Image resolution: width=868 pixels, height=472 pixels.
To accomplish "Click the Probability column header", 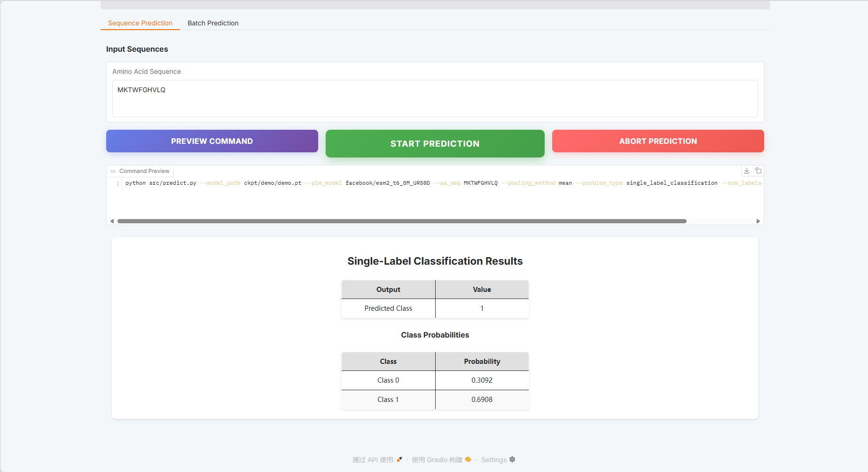I will (x=482, y=362).
